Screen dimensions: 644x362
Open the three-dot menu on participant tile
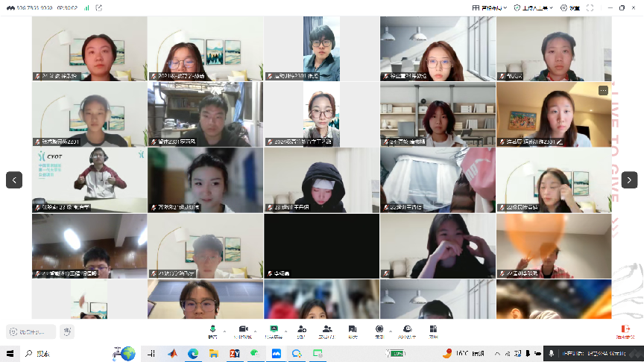(x=603, y=90)
